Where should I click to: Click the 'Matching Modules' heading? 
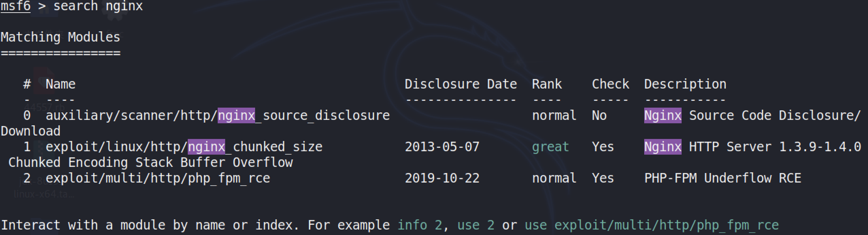coord(61,37)
